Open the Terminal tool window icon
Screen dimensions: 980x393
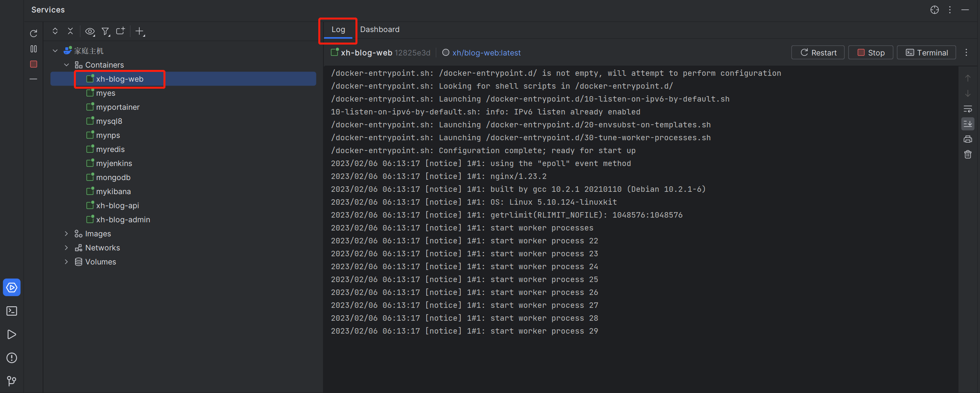[x=12, y=311]
